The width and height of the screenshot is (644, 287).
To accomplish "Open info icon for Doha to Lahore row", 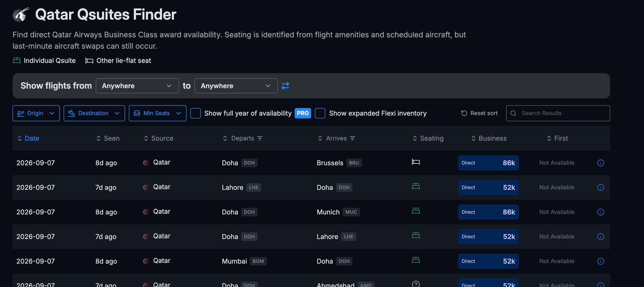I will [x=601, y=237].
